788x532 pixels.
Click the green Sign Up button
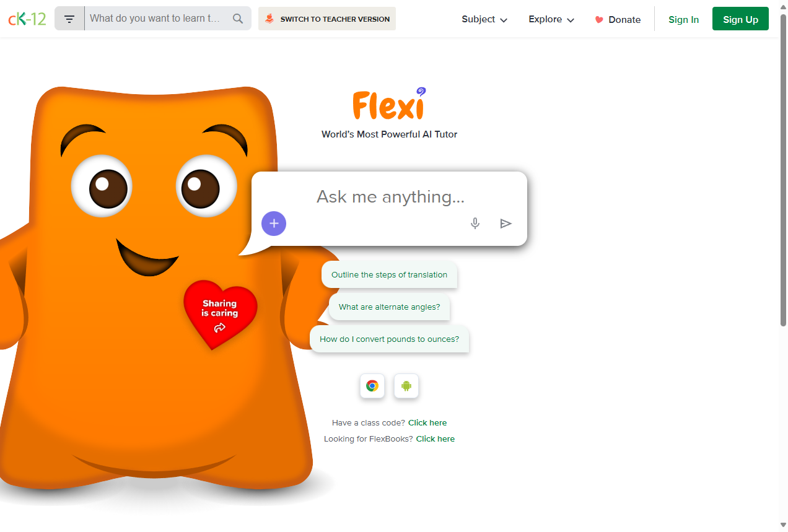coord(740,19)
